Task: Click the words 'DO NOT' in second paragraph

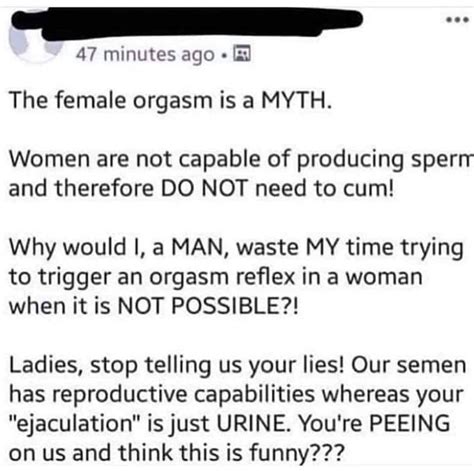Action: click(x=205, y=188)
